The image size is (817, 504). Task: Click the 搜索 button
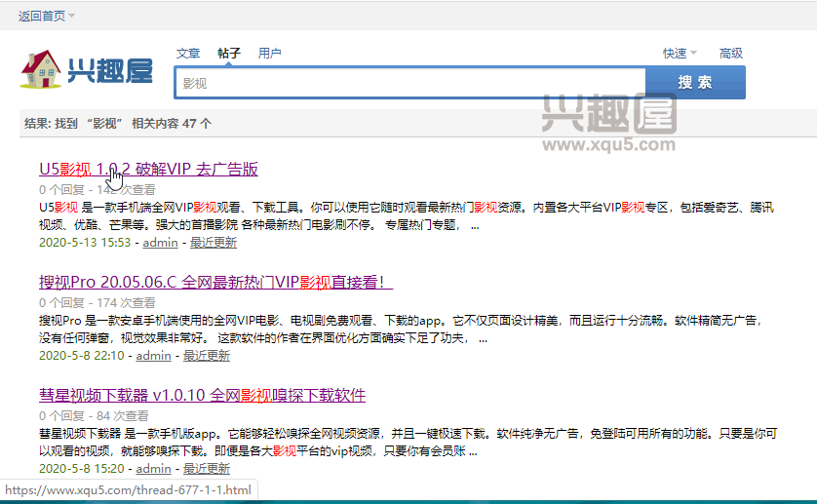pyautogui.click(x=695, y=82)
